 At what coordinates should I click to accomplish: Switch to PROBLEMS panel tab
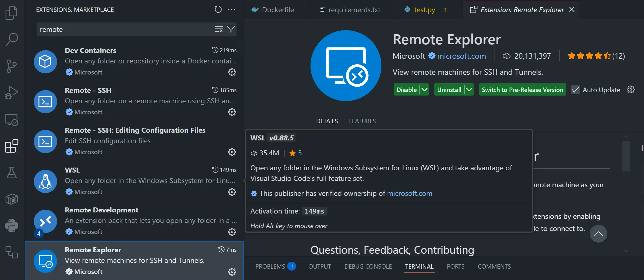click(x=275, y=266)
